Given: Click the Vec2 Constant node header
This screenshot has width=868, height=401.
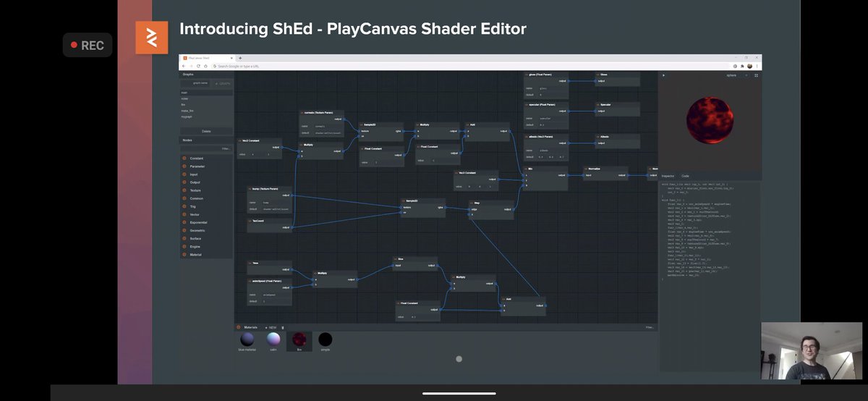Looking at the screenshot, I should [x=259, y=140].
